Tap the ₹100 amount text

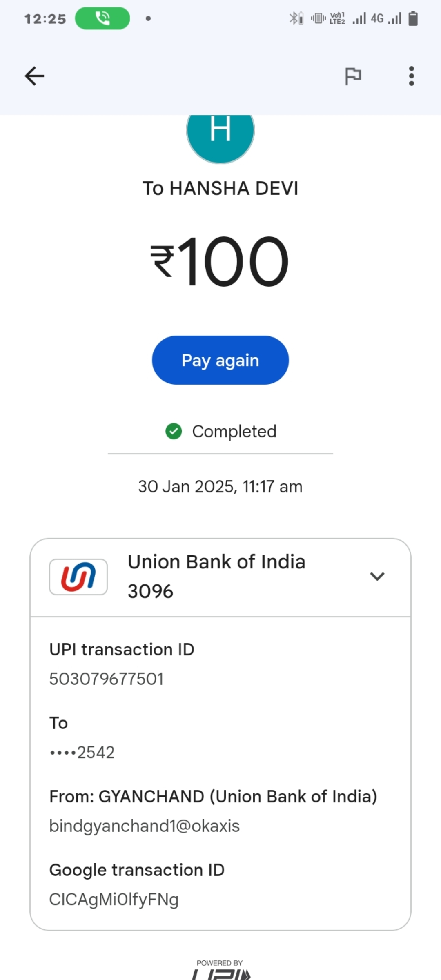pos(220,261)
